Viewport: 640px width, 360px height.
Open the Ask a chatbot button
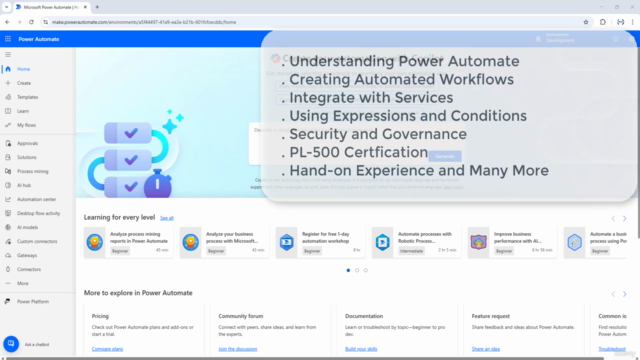click(11, 344)
